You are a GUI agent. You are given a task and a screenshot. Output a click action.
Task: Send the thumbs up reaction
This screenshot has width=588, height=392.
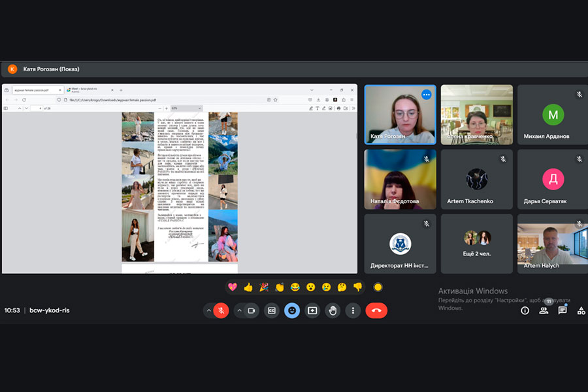point(248,287)
